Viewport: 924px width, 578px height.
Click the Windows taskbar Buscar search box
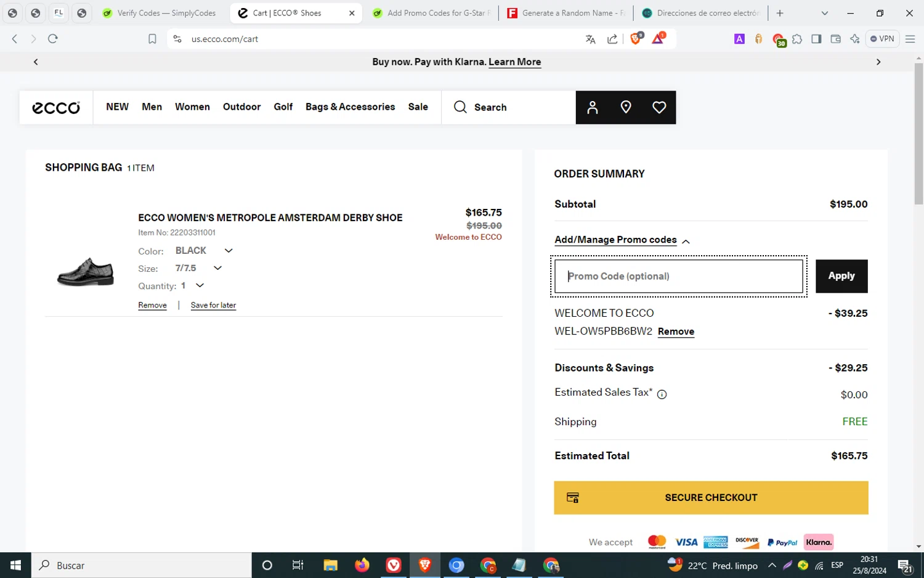142,565
